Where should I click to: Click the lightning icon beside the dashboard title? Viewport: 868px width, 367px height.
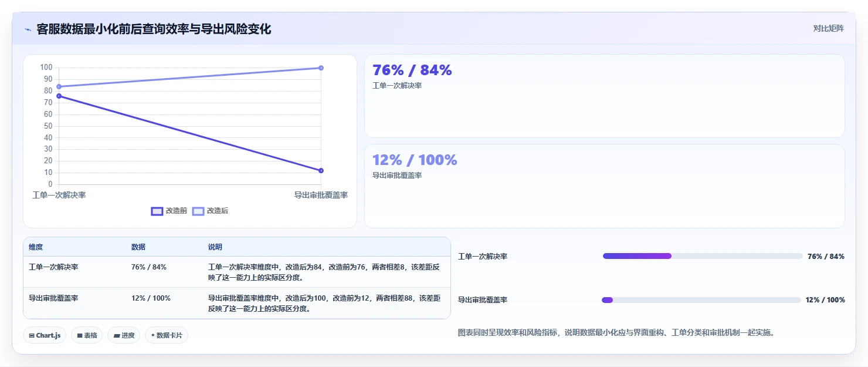[x=28, y=29]
